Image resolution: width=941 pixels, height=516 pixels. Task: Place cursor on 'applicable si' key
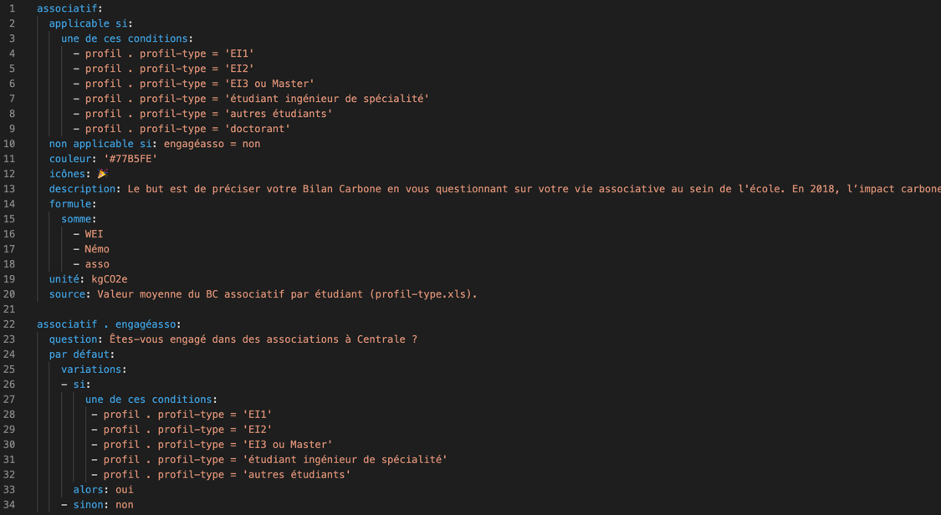pyautogui.click(x=88, y=24)
